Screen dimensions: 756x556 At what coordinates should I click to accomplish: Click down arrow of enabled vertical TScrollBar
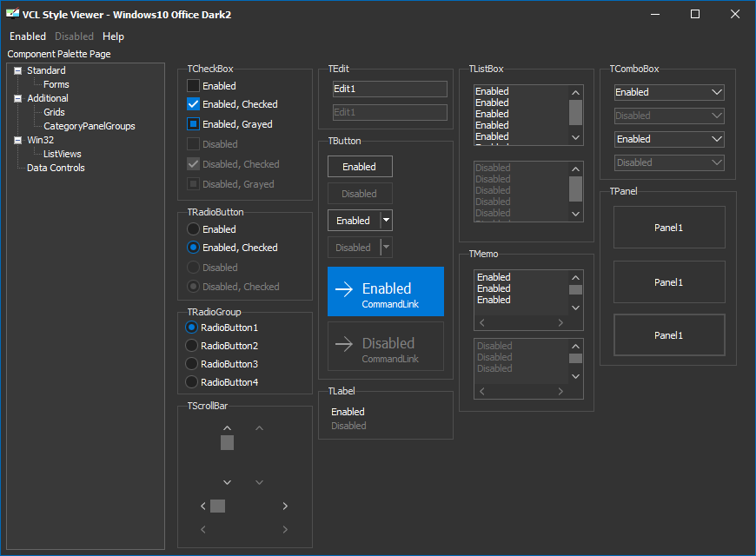[x=227, y=482]
